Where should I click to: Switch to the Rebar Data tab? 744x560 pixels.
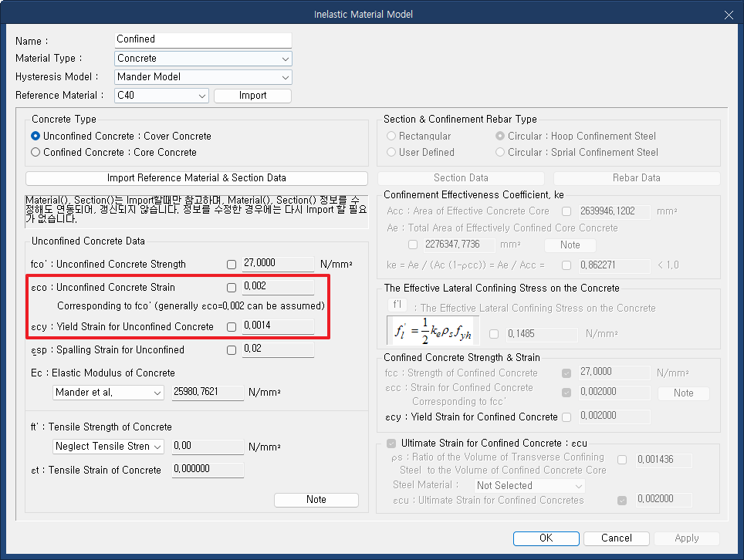[636, 178]
